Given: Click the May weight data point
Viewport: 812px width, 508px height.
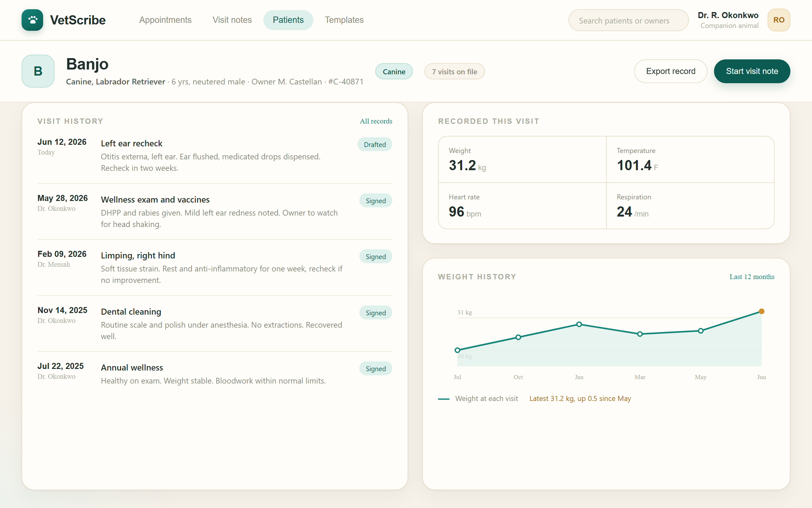Looking at the screenshot, I should pyautogui.click(x=701, y=331).
